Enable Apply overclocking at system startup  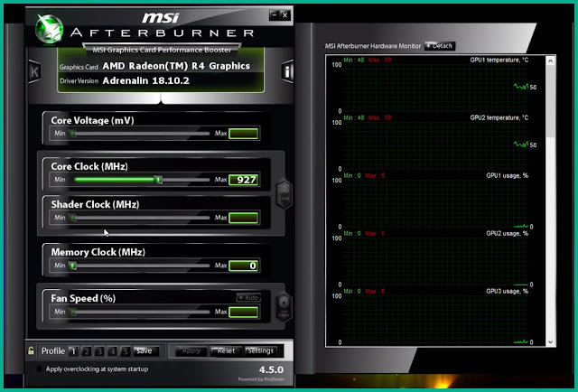pos(40,369)
